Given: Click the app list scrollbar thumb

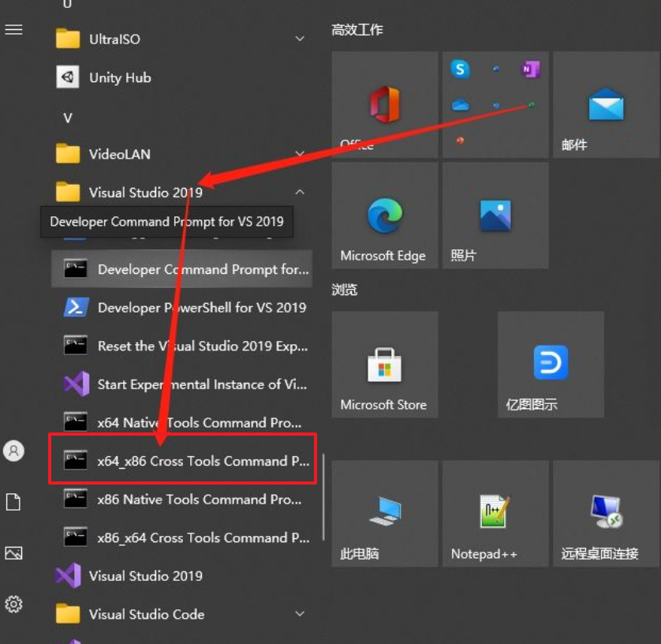Looking at the screenshot, I should point(323,497).
